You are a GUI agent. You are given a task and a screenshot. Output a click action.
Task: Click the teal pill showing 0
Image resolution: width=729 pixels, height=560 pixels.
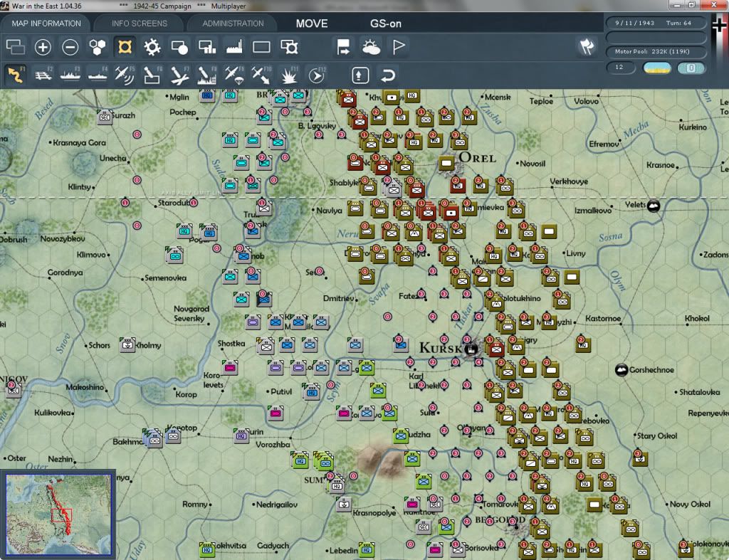(x=691, y=68)
